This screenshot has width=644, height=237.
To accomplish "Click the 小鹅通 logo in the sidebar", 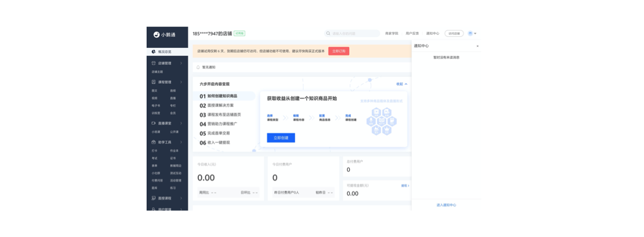I will (x=165, y=35).
